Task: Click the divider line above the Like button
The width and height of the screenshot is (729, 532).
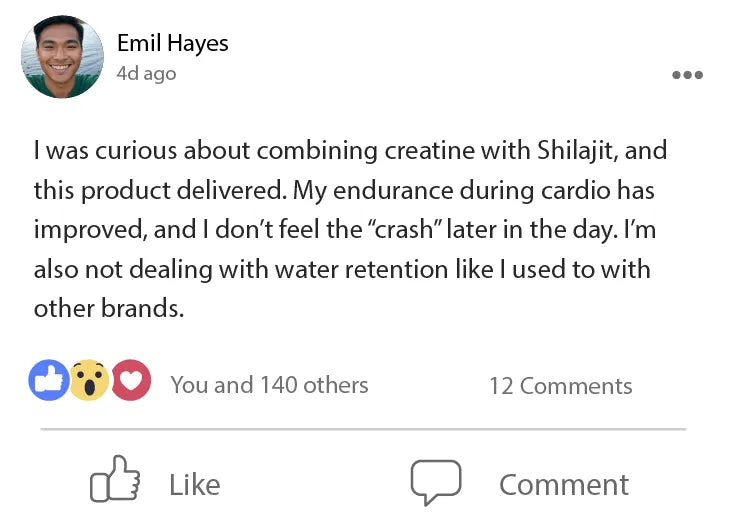Action: (x=363, y=429)
